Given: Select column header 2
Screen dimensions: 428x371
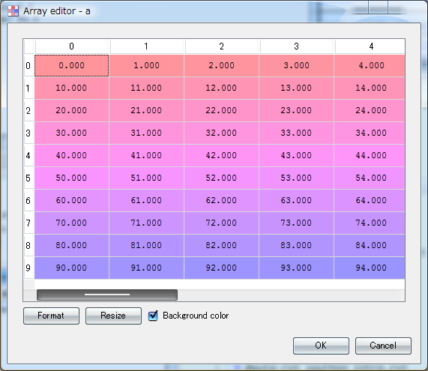Looking at the screenshot, I should (222, 46).
